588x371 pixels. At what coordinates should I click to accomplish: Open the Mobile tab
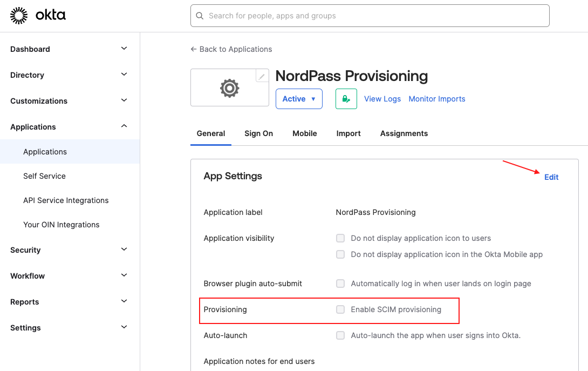[305, 134]
